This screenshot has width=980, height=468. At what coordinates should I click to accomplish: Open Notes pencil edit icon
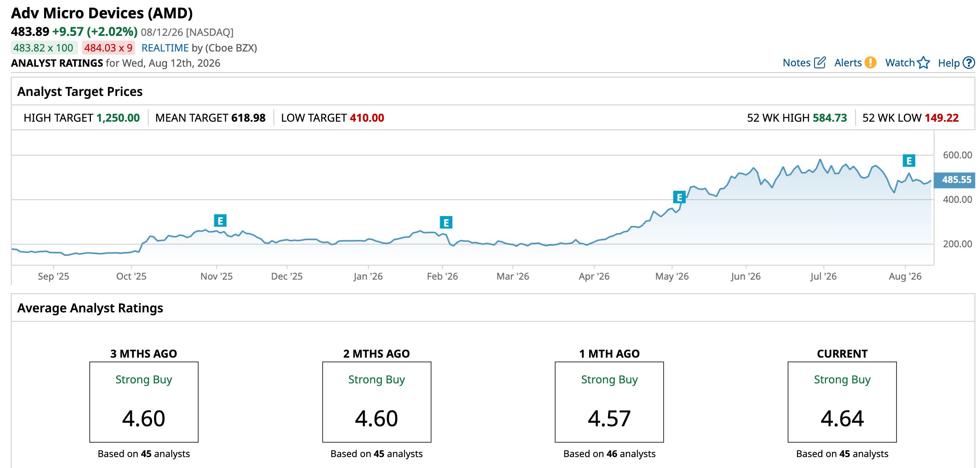coord(820,63)
